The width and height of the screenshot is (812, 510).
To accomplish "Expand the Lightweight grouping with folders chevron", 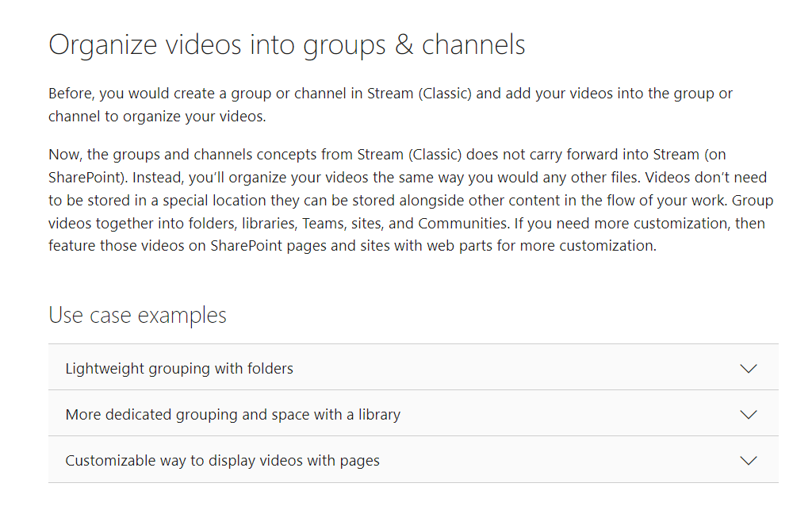I will [749, 368].
